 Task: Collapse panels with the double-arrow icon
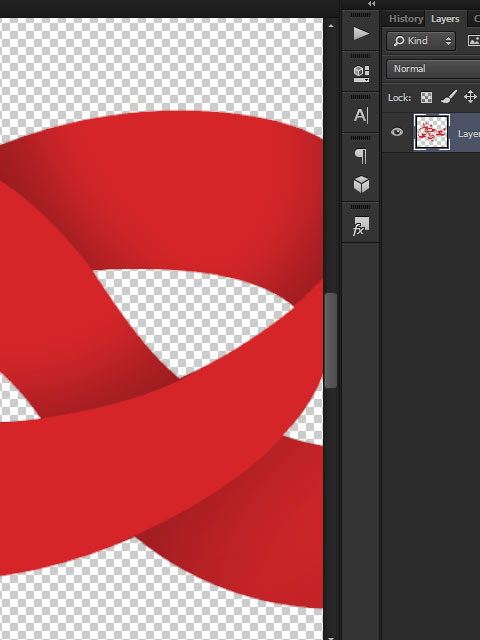(371, 4)
